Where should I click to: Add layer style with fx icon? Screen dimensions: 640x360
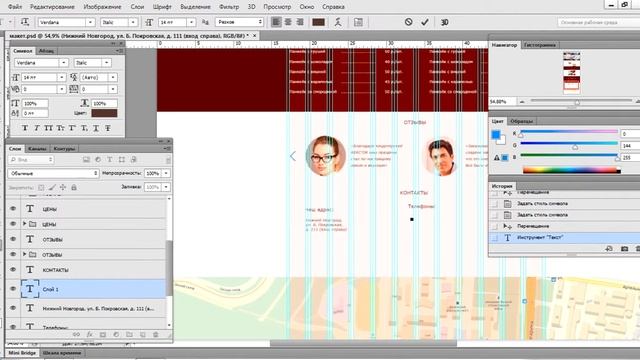pyautogui.click(x=89, y=334)
